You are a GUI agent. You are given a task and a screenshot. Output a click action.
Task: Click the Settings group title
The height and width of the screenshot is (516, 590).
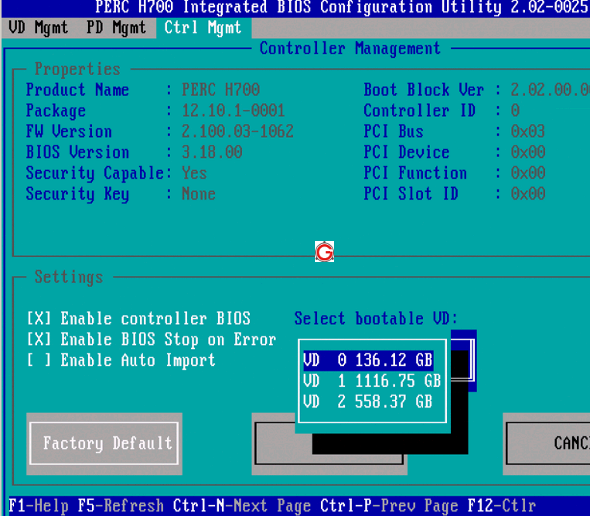point(69,277)
